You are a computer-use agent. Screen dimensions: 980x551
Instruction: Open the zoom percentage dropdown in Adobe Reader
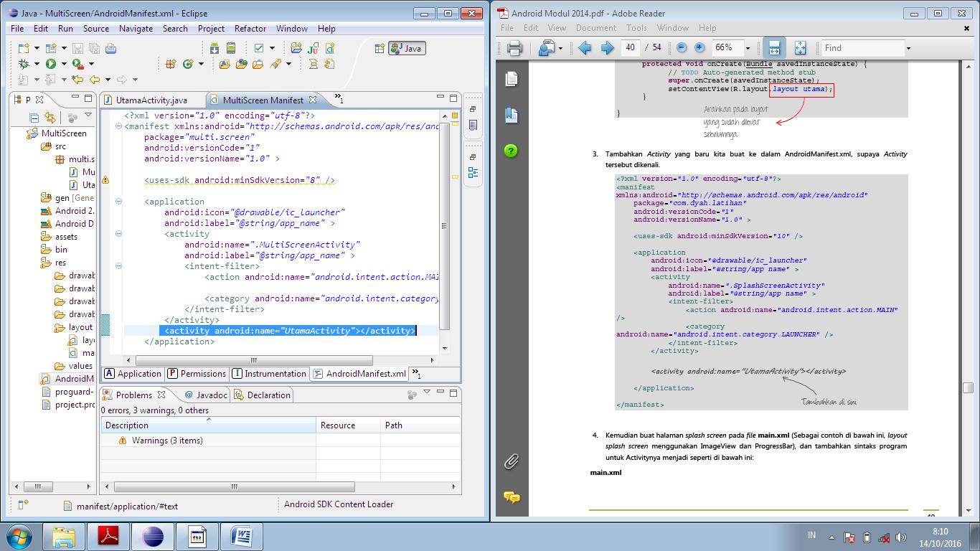coord(749,47)
